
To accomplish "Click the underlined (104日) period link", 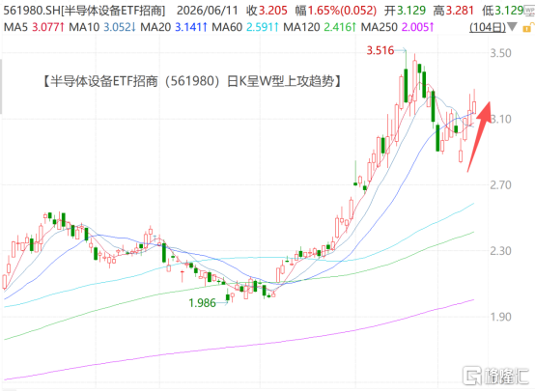I will click(488, 27).
